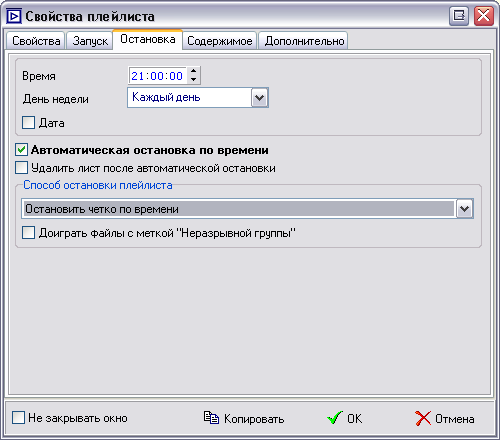This screenshot has width=500, height=440.
Task: Open the Дополнительно tab
Action: [304, 41]
